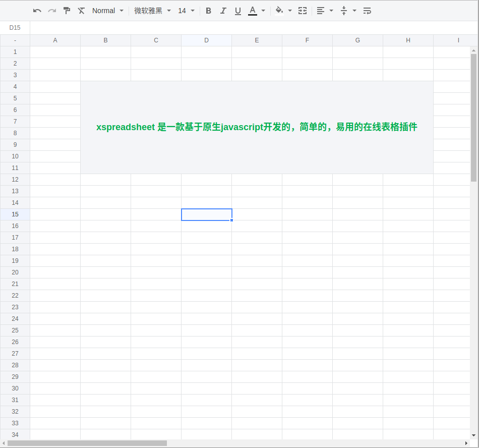Viewport: 479px width, 448px height.
Task: Click the vertical scrollbar thumb
Action: click(473, 118)
